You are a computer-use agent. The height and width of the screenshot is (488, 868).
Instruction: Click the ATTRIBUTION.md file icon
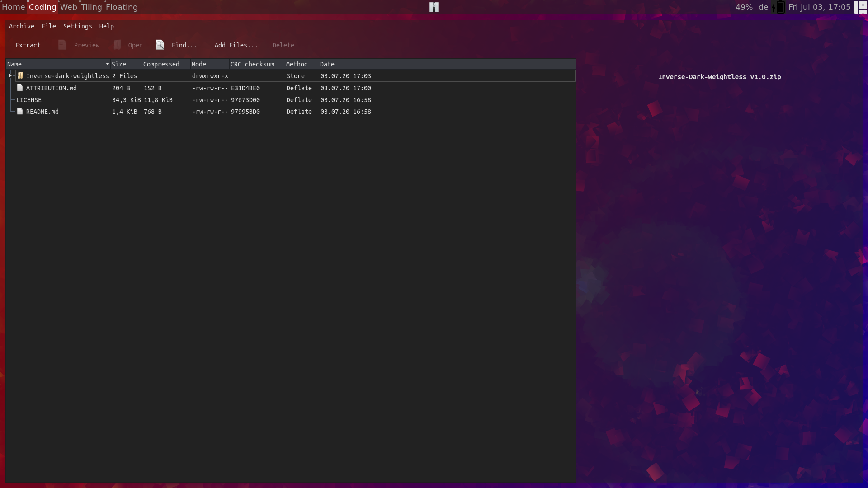20,88
